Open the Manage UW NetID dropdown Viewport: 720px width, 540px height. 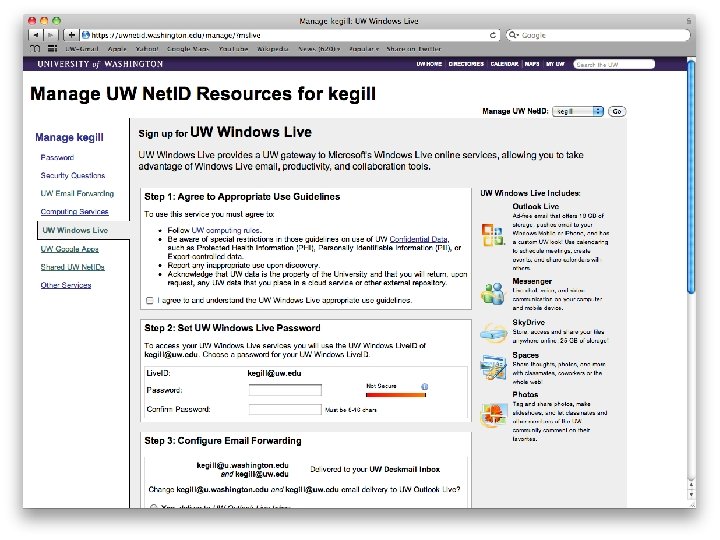click(578, 111)
